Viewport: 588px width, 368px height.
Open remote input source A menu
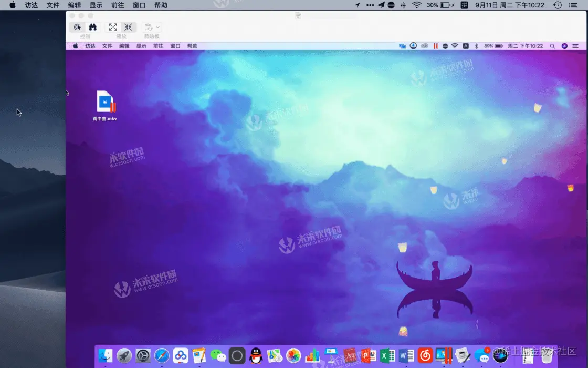465,46
